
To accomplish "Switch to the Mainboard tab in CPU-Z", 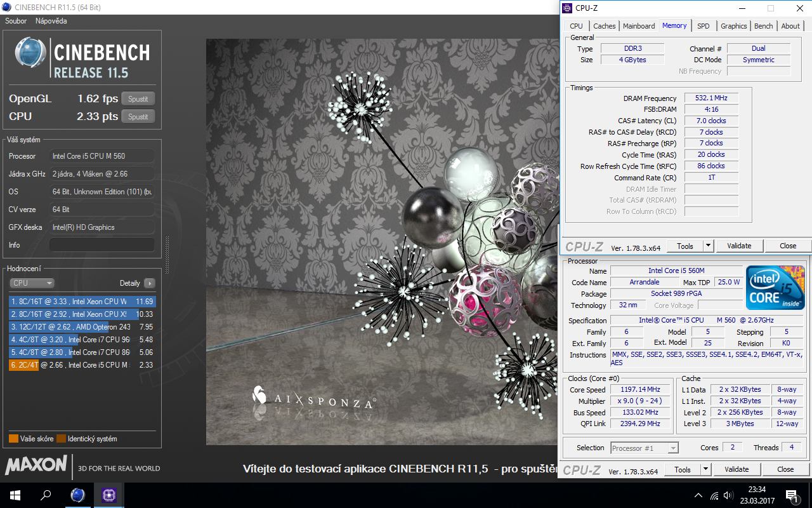I will tap(639, 26).
